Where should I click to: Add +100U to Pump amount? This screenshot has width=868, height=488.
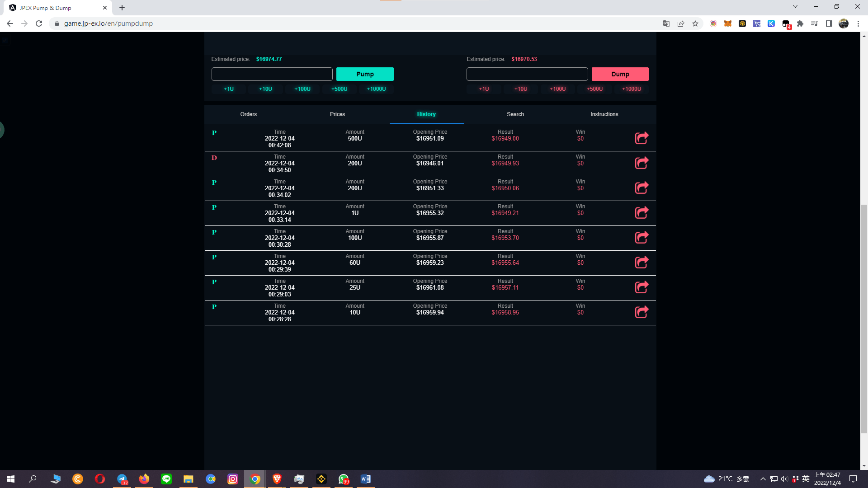point(302,89)
